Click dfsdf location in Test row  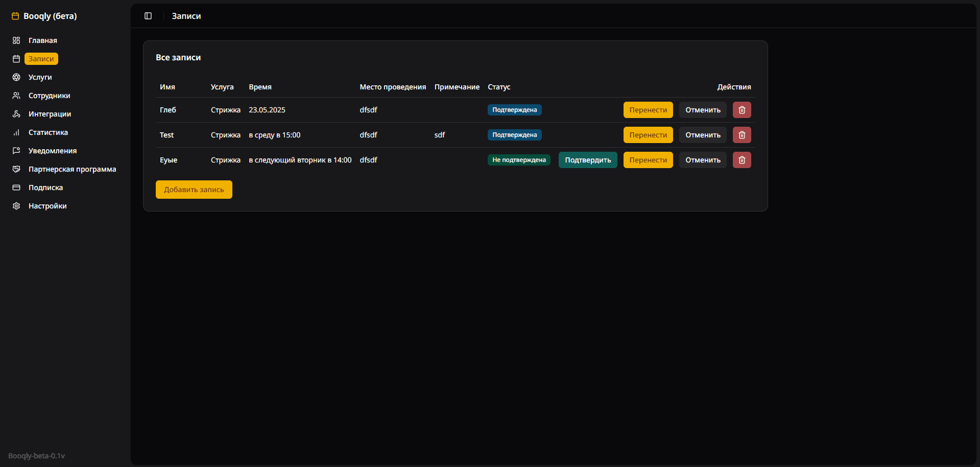coord(369,135)
